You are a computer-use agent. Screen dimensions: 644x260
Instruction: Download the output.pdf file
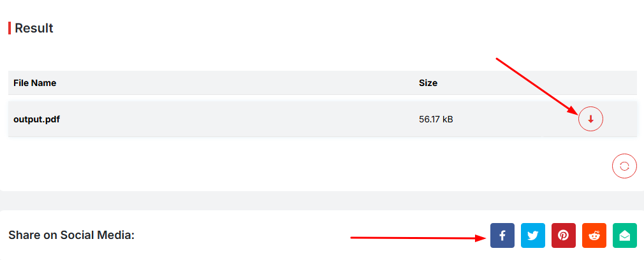[590, 119]
